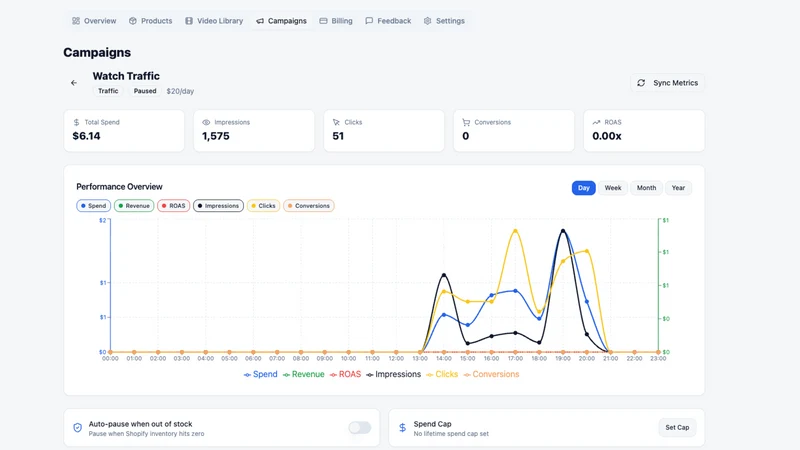Viewport: 800px width, 450px height.
Task: Toggle the Clicks series pill
Action: coord(263,206)
